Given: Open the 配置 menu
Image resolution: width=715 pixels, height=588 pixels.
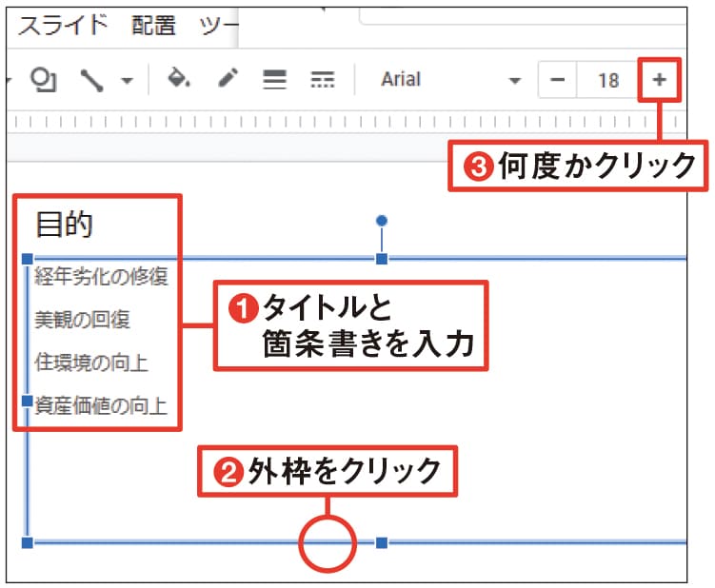Looking at the screenshot, I should tap(153, 26).
